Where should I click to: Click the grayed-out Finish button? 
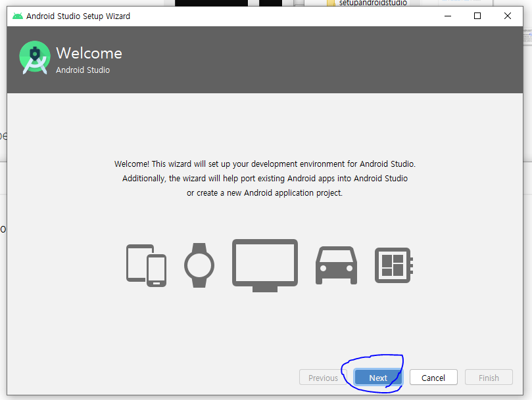[489, 377]
